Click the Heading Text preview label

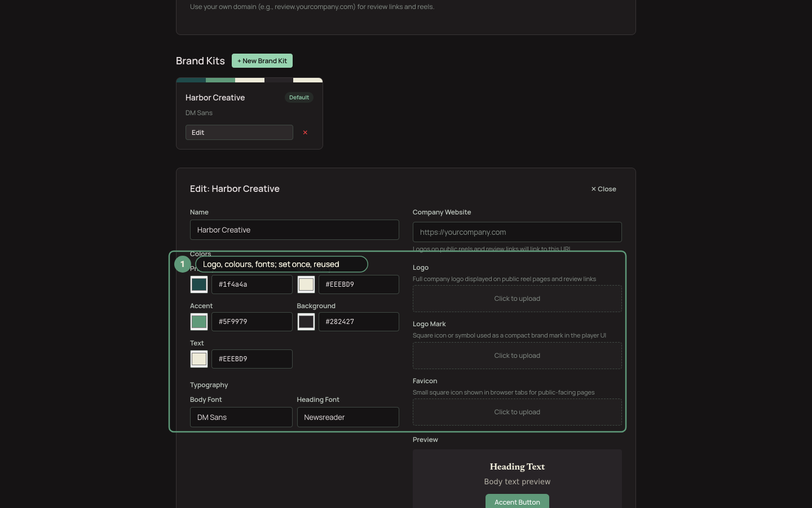[517, 467]
